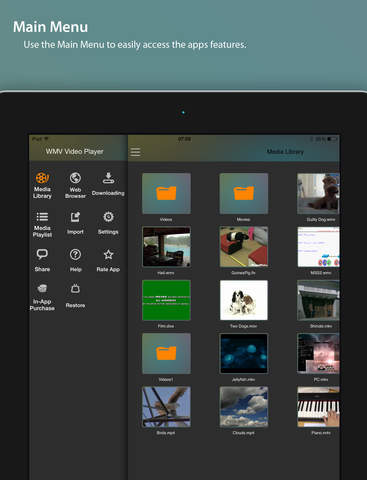The image size is (367, 480).
Task: Play the Guilty Dog video thumbnail
Action: click(318, 193)
